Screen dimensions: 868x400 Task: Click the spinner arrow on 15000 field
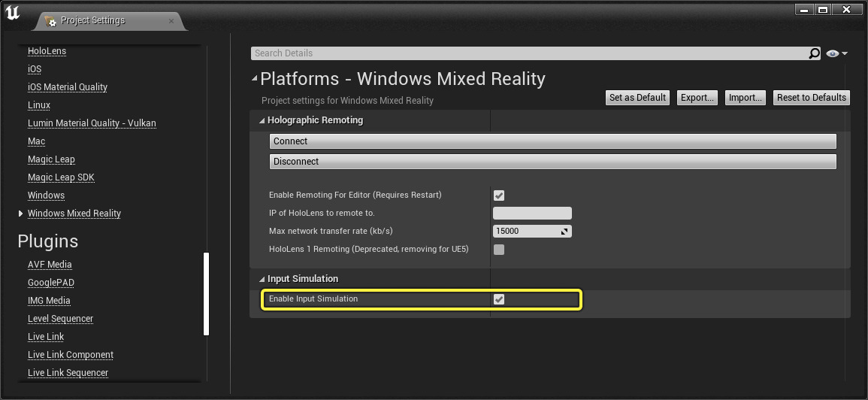pos(564,232)
